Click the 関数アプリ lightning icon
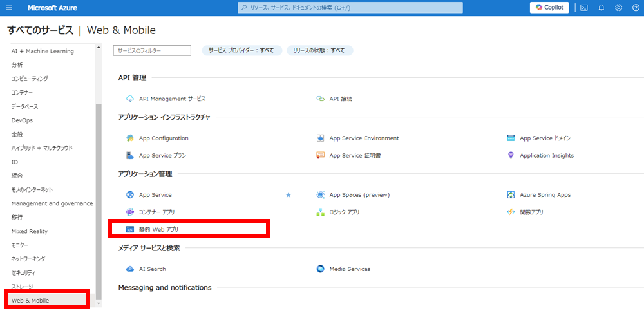644x311 pixels. click(x=511, y=212)
